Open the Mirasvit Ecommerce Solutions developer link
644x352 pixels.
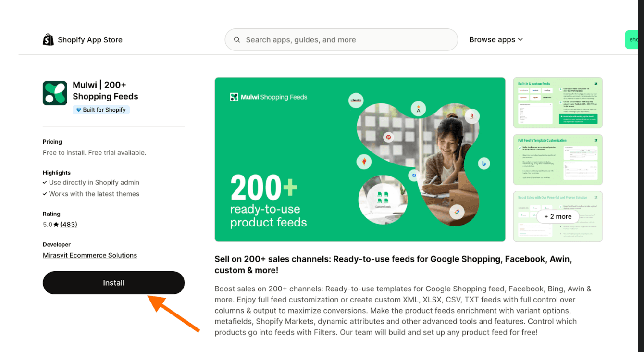coord(90,255)
